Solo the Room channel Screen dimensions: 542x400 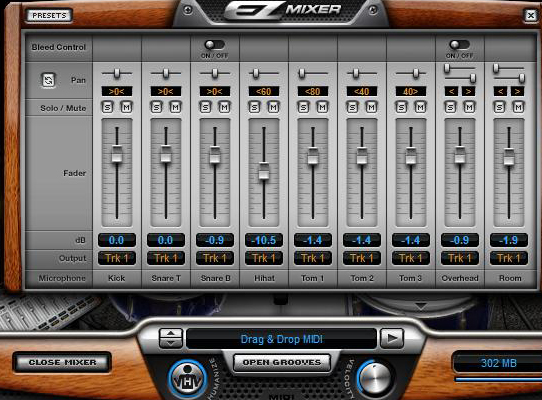(499, 108)
